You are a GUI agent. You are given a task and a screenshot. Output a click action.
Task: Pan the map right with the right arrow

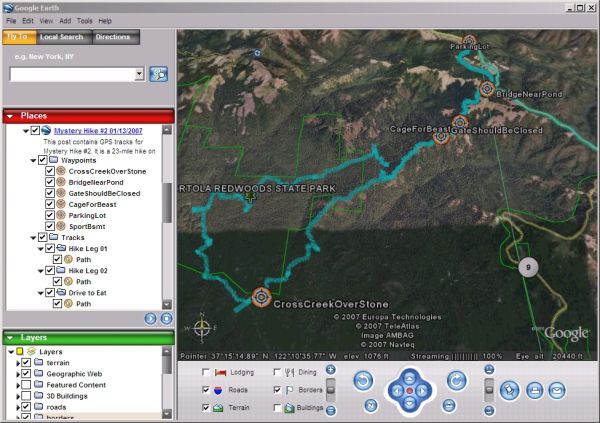tap(422, 391)
